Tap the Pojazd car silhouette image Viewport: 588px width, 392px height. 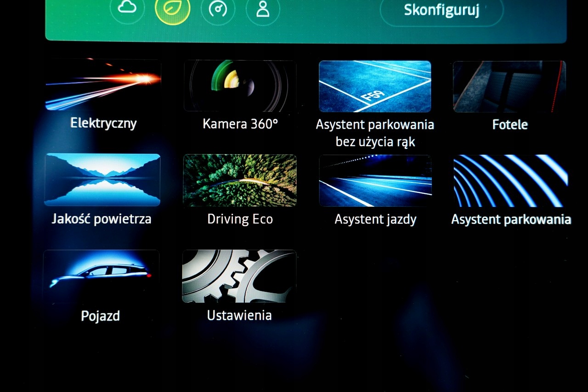(101, 276)
